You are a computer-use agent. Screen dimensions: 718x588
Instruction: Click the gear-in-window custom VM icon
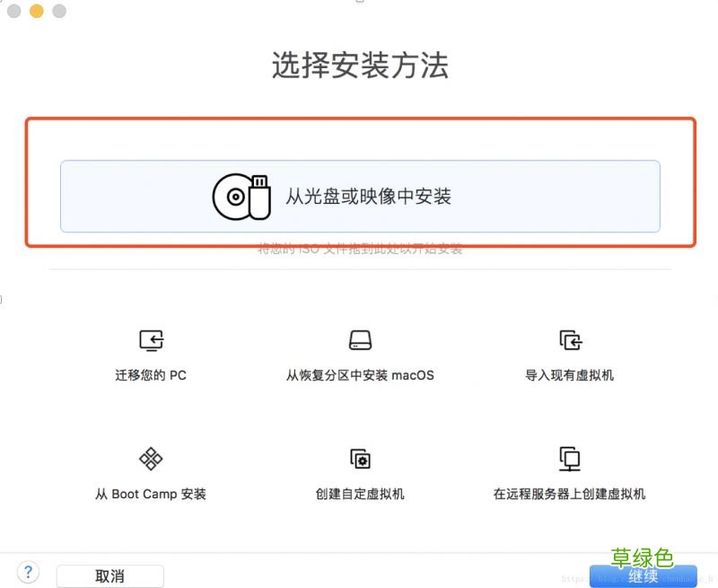coord(359,459)
